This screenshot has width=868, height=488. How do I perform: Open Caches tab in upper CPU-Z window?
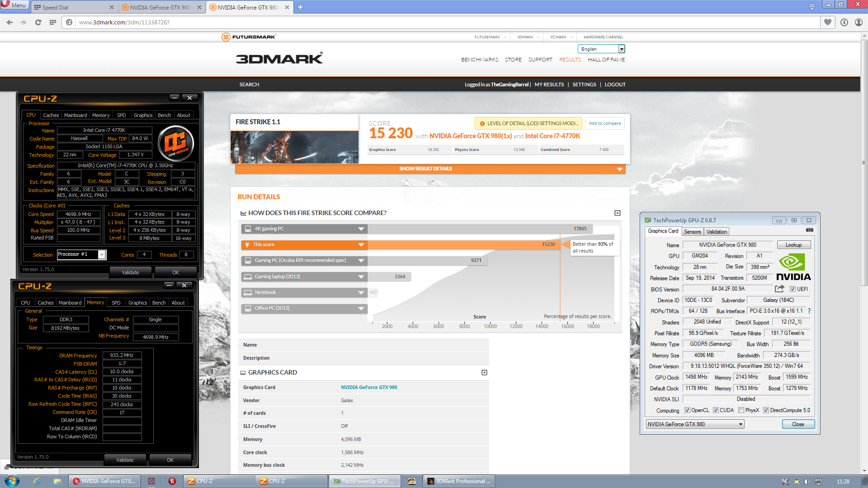click(x=51, y=115)
